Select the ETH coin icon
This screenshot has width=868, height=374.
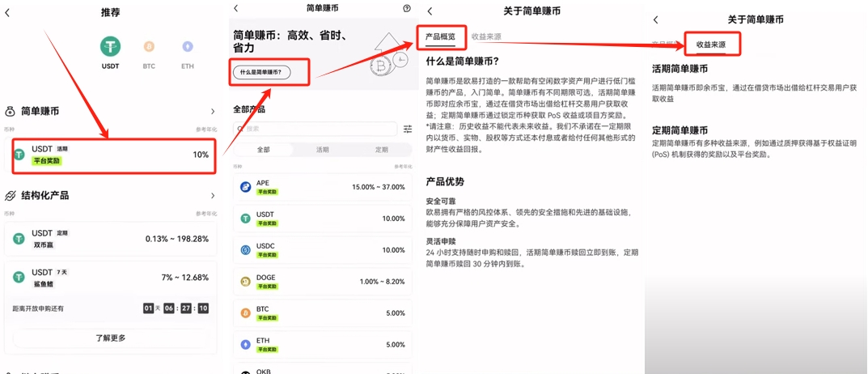point(188,46)
